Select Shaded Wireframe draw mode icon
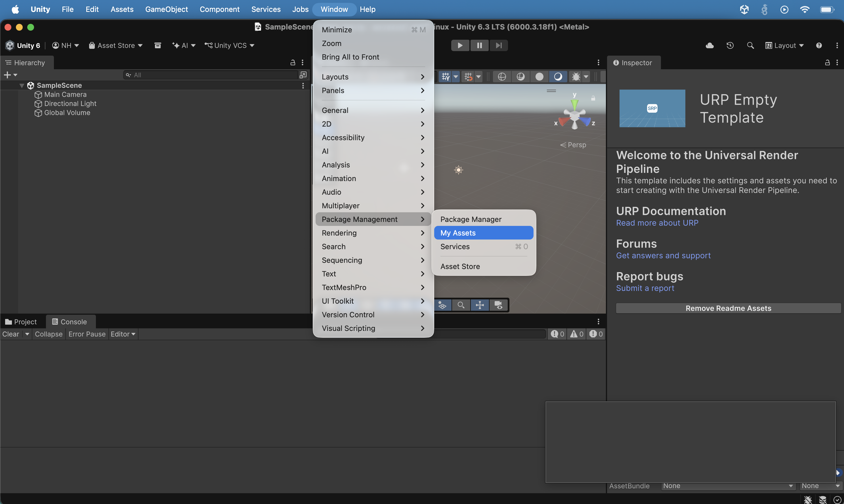The height and width of the screenshot is (504, 844). click(x=520, y=77)
